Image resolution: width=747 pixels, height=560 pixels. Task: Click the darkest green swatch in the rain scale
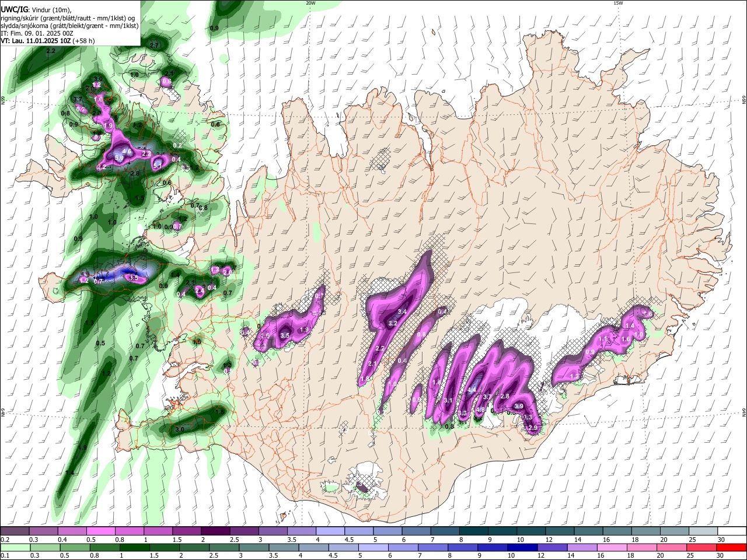click(134, 548)
